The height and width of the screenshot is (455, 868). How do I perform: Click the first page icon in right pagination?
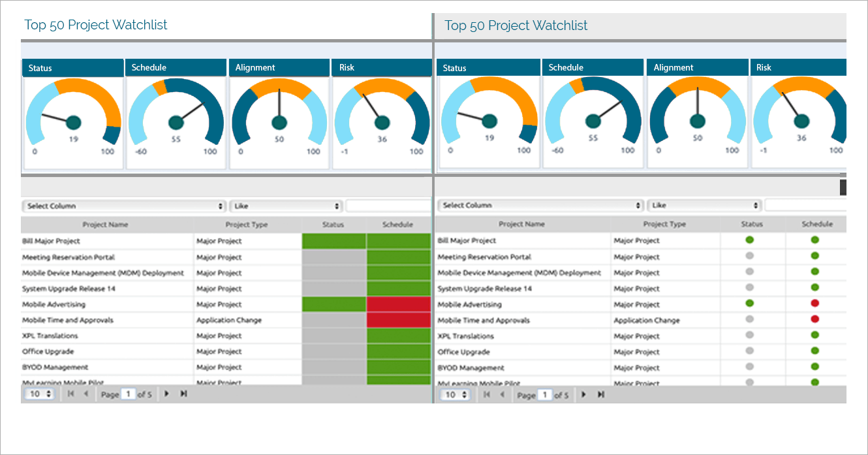pos(487,394)
